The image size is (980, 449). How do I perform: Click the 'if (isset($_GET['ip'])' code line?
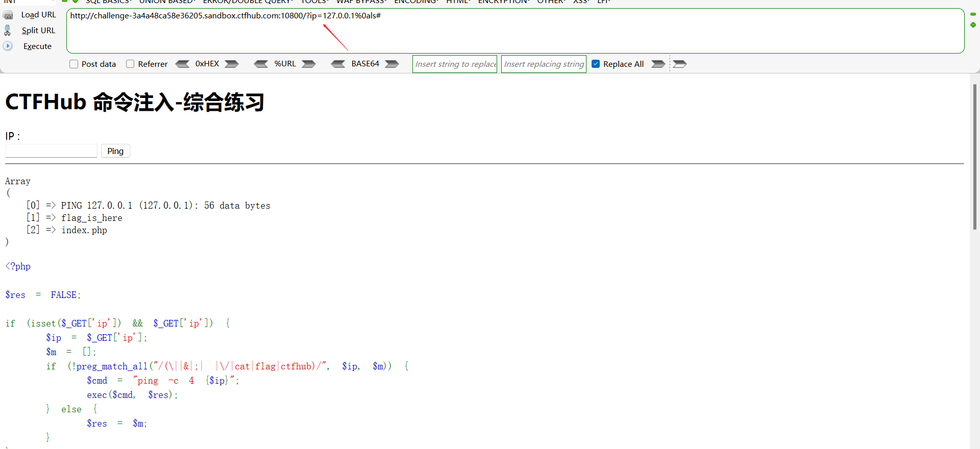(118, 323)
